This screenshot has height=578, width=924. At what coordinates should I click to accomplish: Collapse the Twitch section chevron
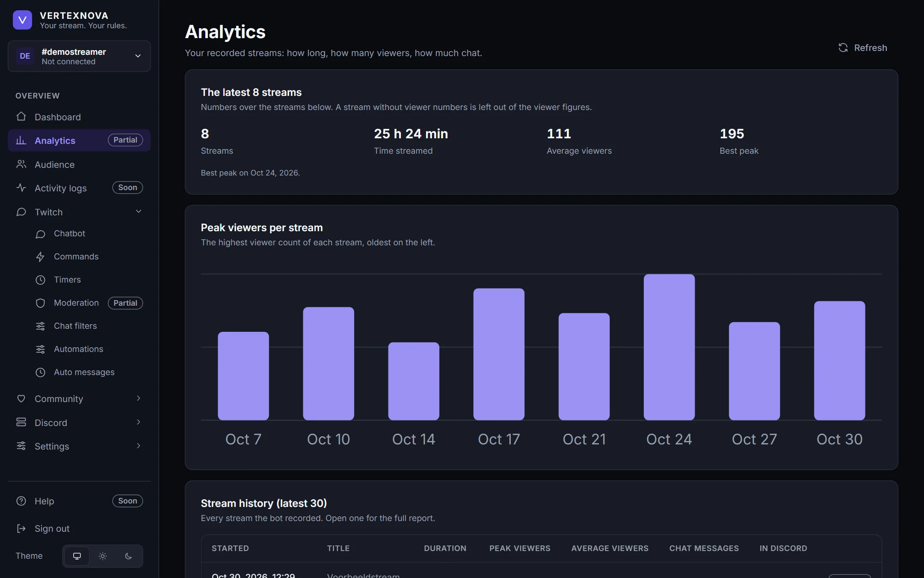click(x=139, y=212)
